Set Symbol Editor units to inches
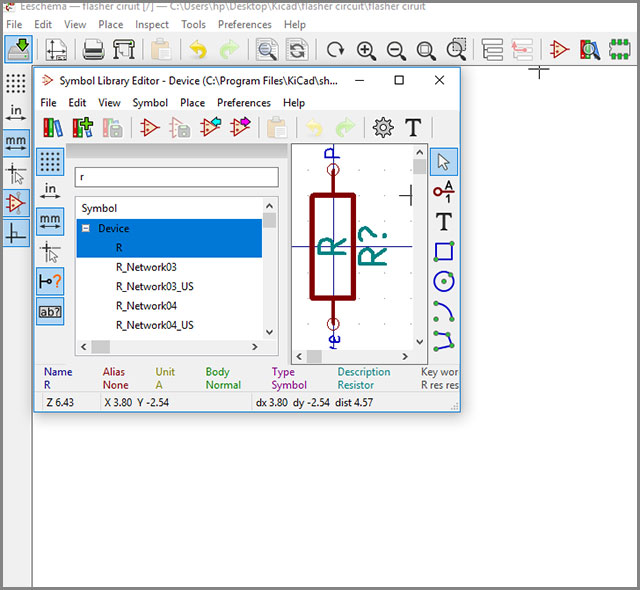640x590 pixels. [x=50, y=191]
